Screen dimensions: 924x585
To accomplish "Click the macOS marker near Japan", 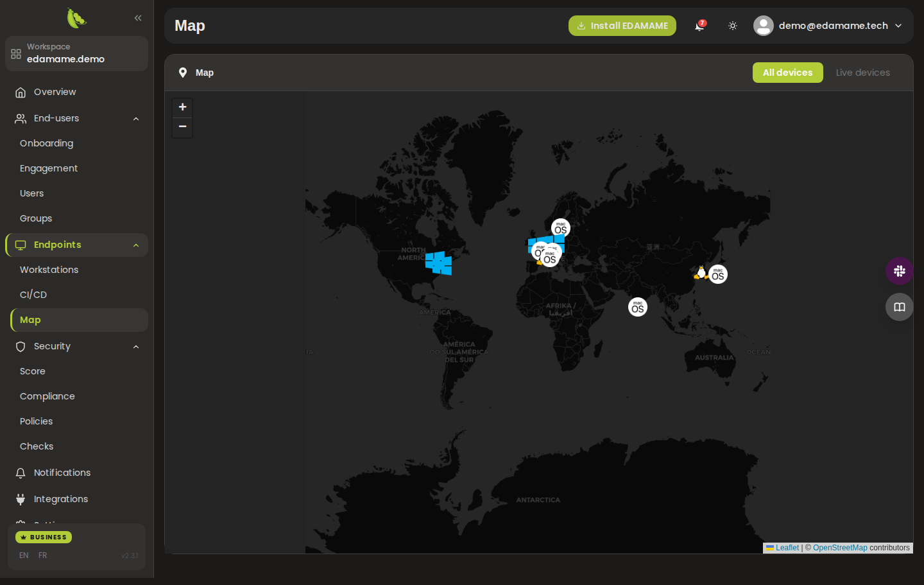I will (x=718, y=274).
